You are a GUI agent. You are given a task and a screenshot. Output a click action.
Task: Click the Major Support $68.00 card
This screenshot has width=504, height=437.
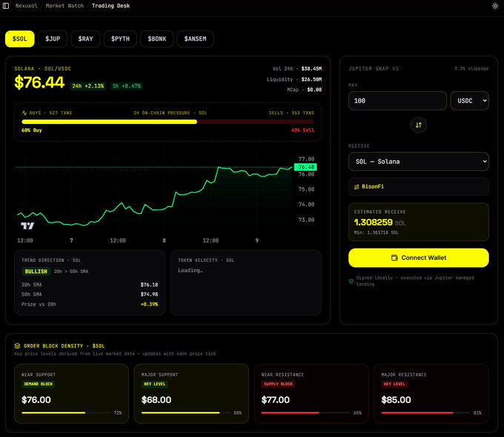[191, 393]
